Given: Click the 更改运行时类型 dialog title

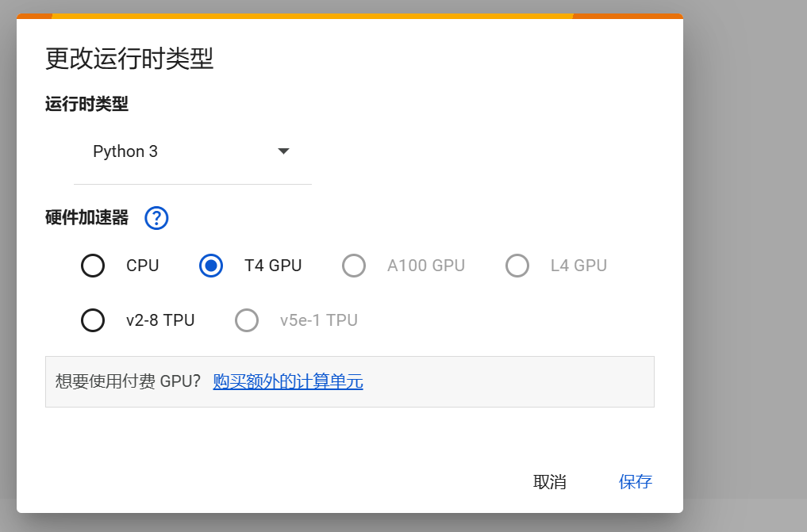Looking at the screenshot, I should [x=127, y=59].
